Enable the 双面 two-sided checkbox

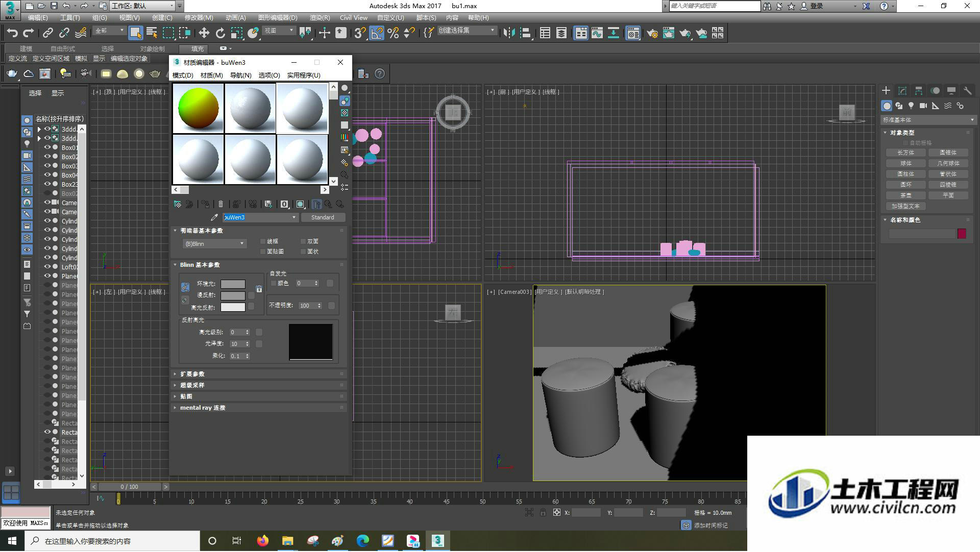[303, 241]
